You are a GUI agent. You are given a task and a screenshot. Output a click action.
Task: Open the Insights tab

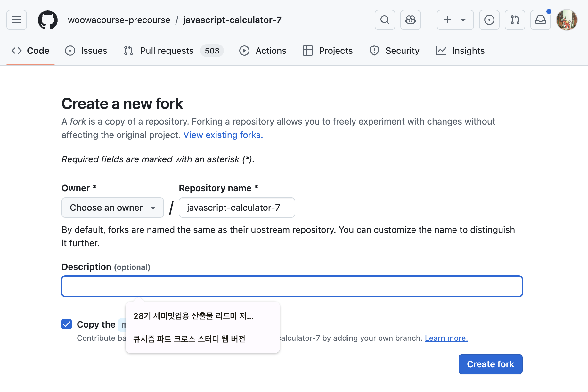[x=460, y=51]
